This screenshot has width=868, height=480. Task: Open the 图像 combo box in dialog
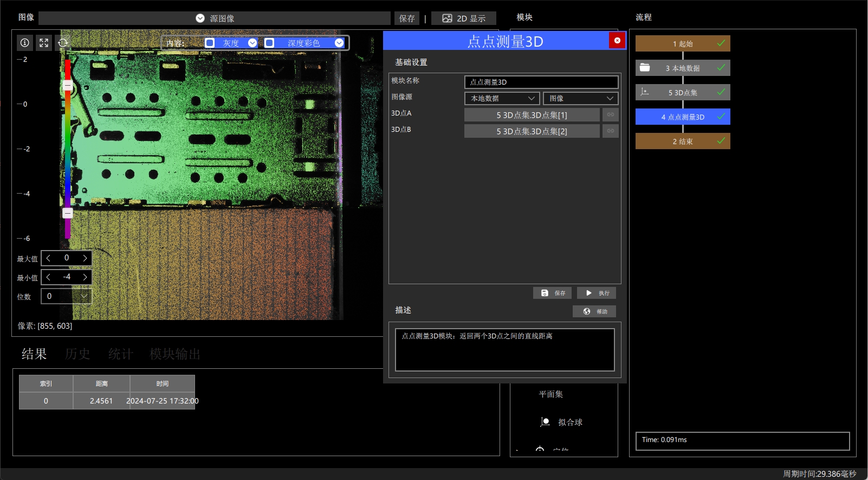click(x=580, y=98)
